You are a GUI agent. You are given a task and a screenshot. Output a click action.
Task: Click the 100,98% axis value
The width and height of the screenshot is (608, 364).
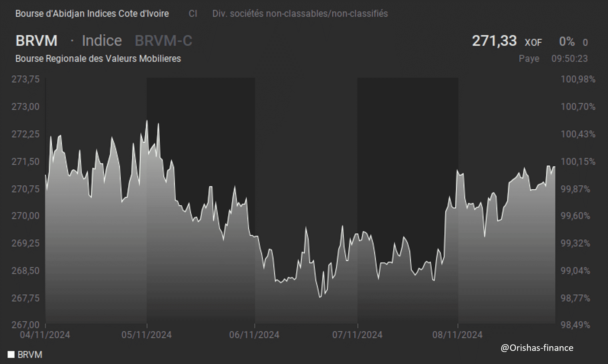point(578,79)
